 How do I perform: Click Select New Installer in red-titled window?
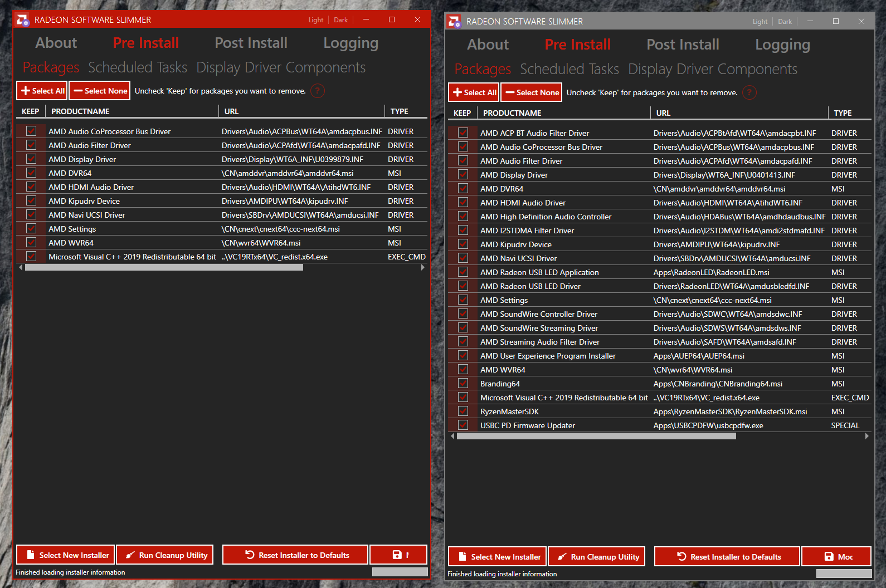66,555
